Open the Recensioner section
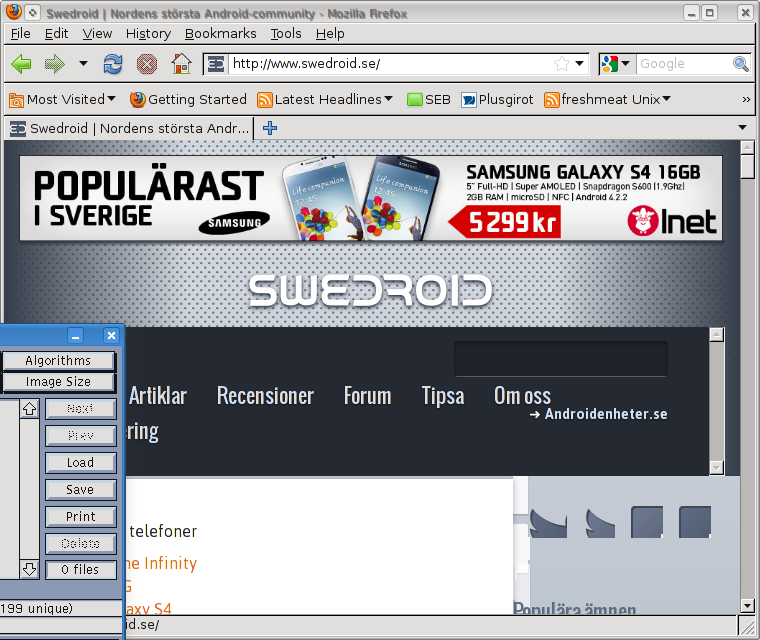Screen dimensions: 760x640 click(x=265, y=396)
